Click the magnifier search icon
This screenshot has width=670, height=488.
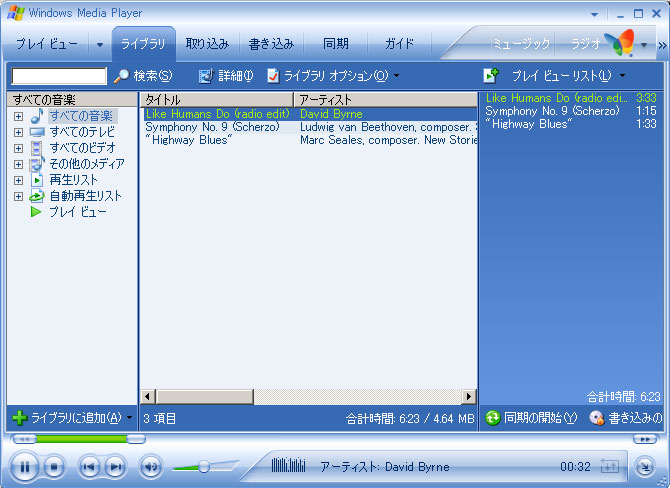121,76
